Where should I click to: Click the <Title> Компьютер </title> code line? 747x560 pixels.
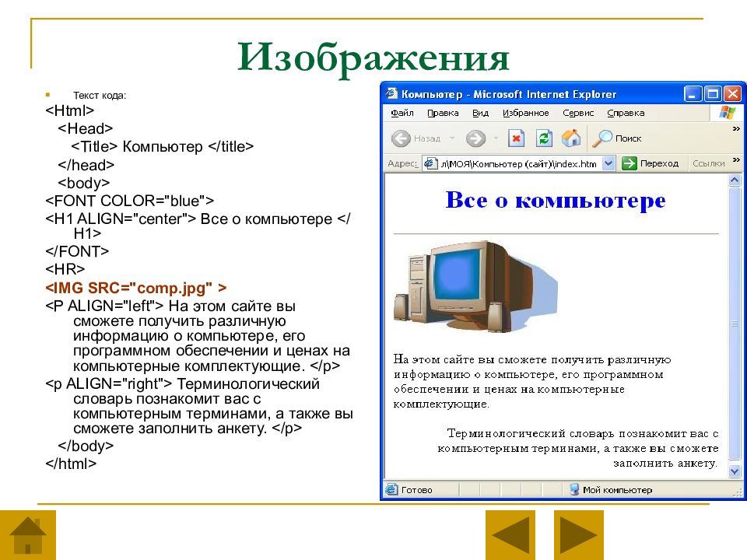[163, 146]
